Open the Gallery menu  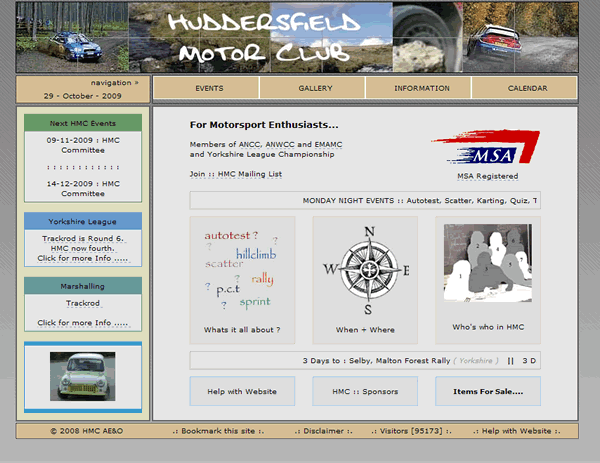[315, 89]
